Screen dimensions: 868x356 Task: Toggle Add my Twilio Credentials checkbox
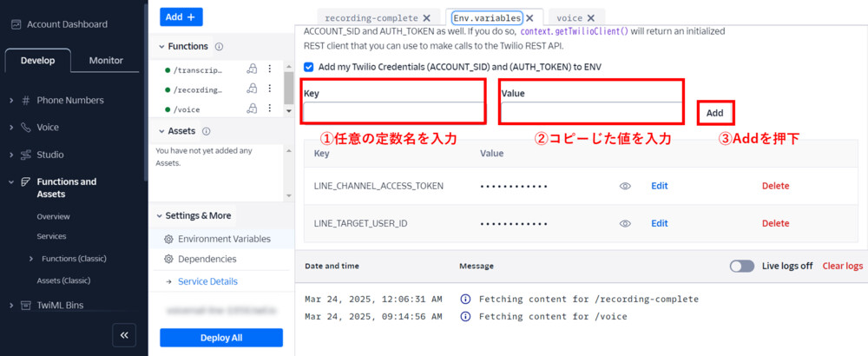coord(308,67)
